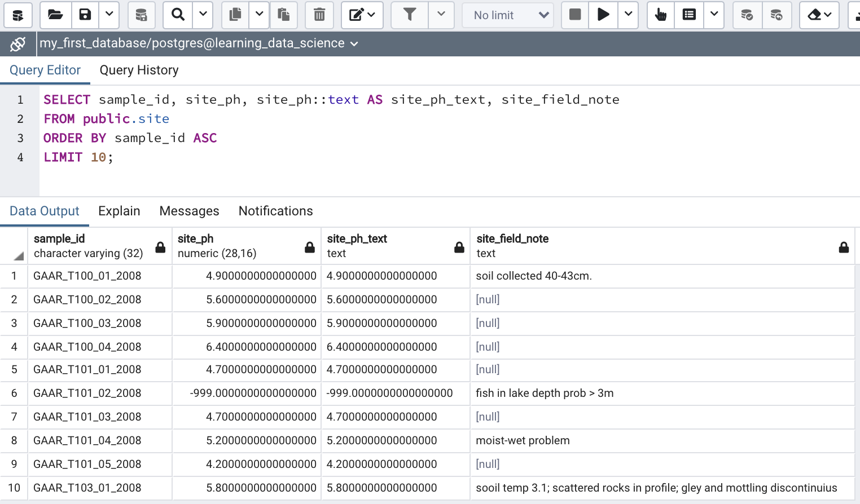This screenshot has height=504, width=860.
Task: Click the Stop query square icon
Action: pos(575,15)
